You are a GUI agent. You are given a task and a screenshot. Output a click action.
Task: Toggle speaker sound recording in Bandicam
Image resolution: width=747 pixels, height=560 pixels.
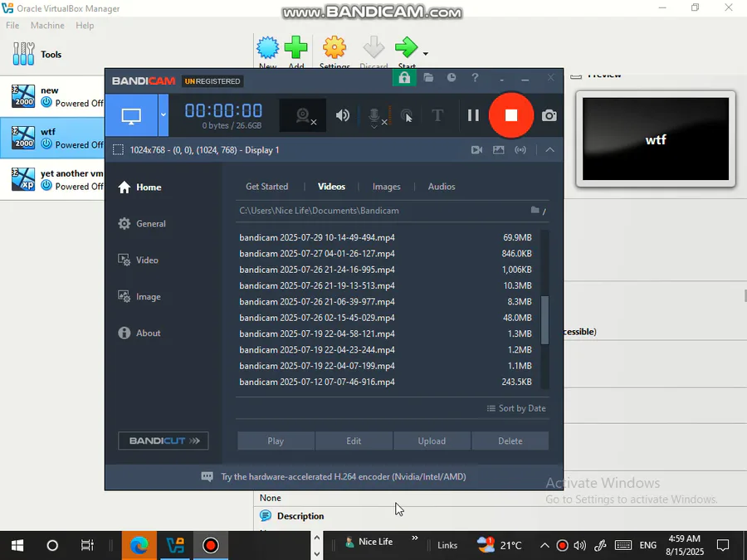click(343, 115)
